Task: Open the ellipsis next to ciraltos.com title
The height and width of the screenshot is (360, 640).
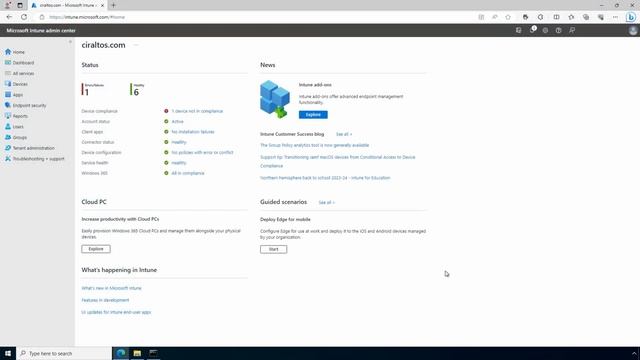Action: point(136,45)
